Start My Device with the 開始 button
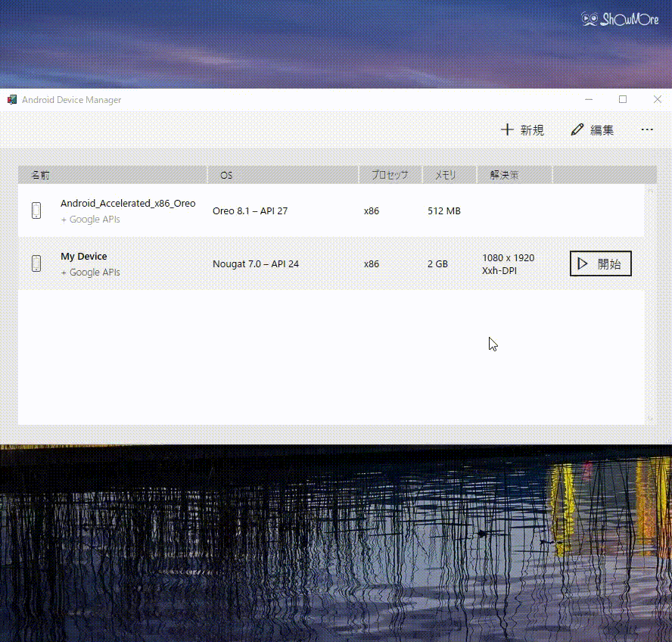This screenshot has height=642, width=672. click(x=600, y=263)
